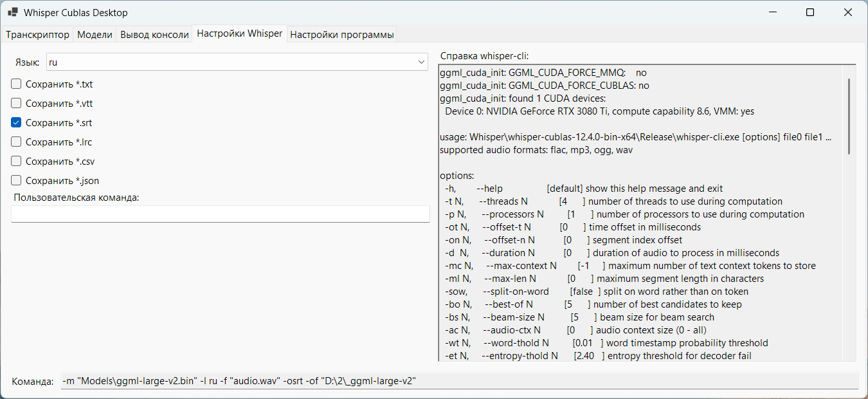This screenshot has width=868, height=399.
Task: Go to the Вывод консоли tab
Action: pyautogui.click(x=154, y=35)
